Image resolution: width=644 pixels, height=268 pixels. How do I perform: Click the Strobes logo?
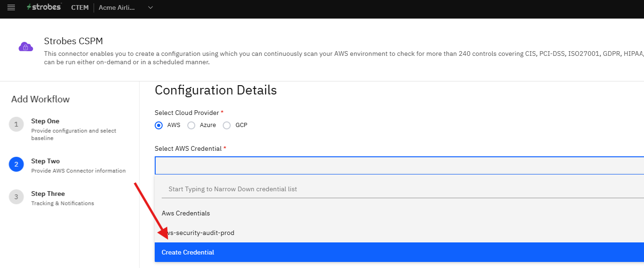(44, 7)
